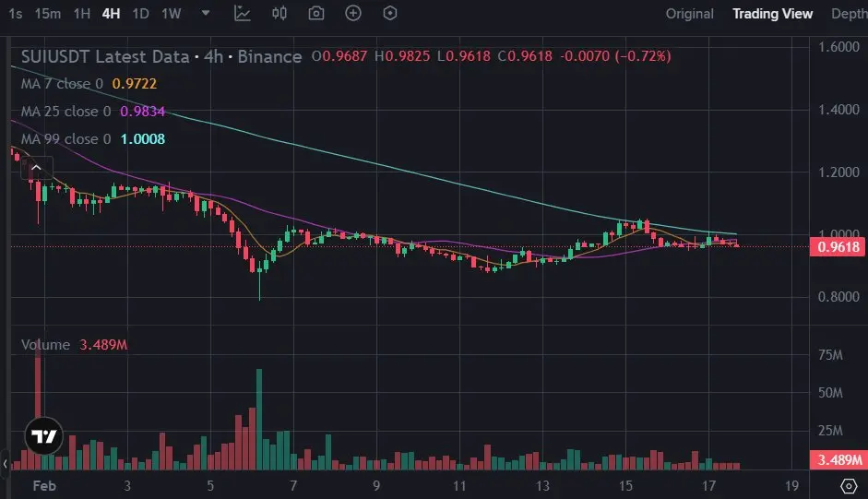Click the MA 7 orange value label

(135, 84)
